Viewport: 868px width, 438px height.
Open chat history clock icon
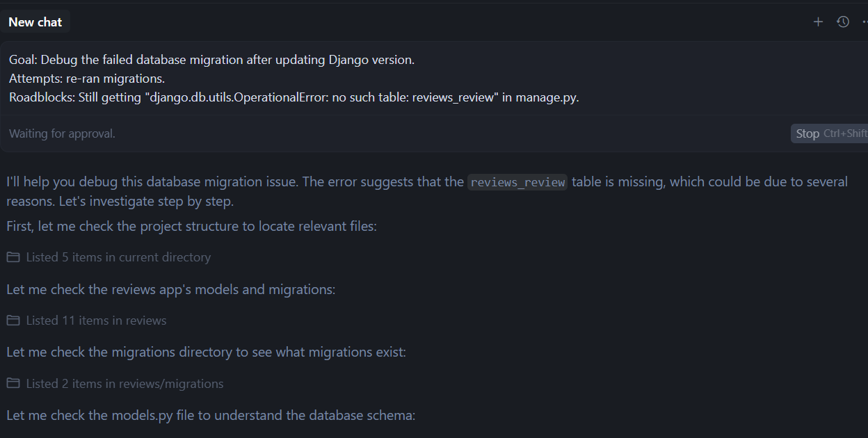[x=843, y=22]
